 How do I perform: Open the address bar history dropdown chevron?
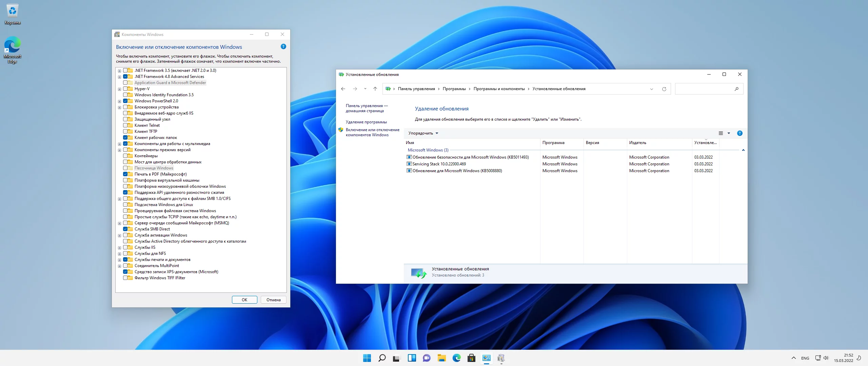pyautogui.click(x=651, y=89)
